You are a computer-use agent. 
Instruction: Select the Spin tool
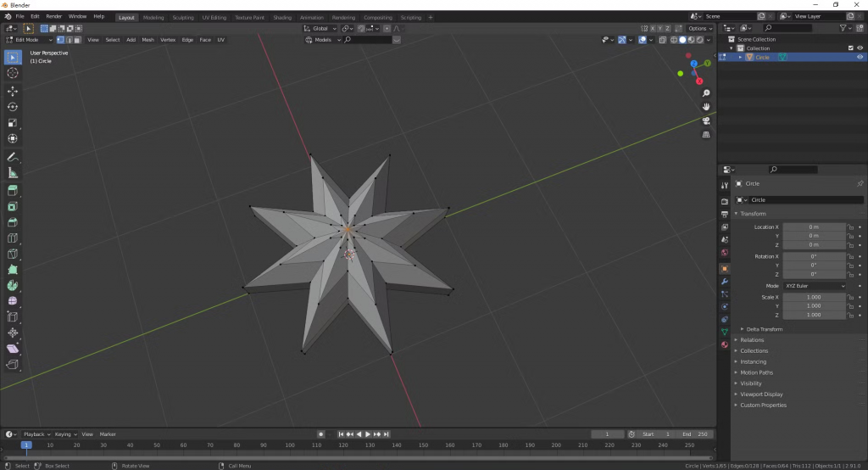pyautogui.click(x=13, y=285)
